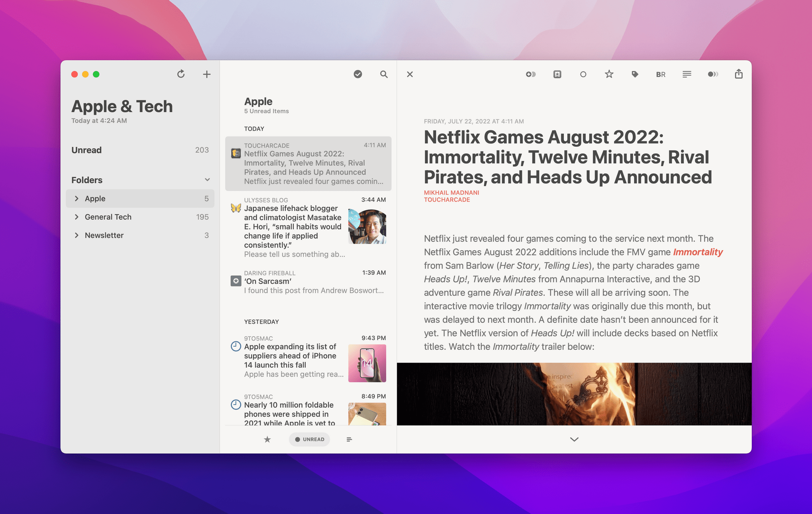Click the Masatake Hori portrait thumbnail
The image size is (812, 514).
click(367, 226)
